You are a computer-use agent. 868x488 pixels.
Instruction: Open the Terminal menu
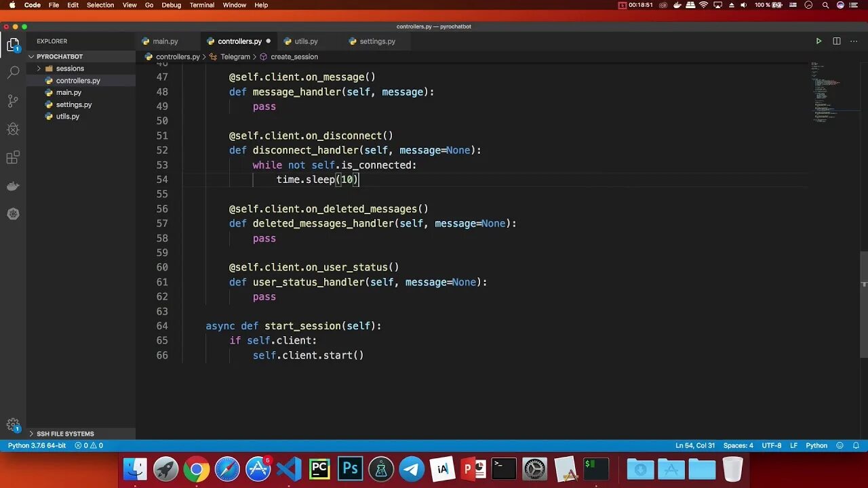(201, 5)
